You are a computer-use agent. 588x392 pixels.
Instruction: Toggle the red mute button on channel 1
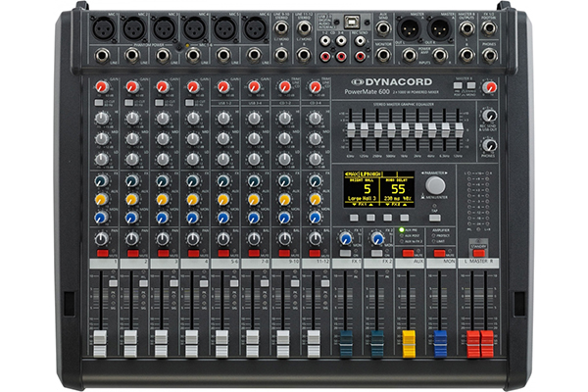click(x=100, y=254)
